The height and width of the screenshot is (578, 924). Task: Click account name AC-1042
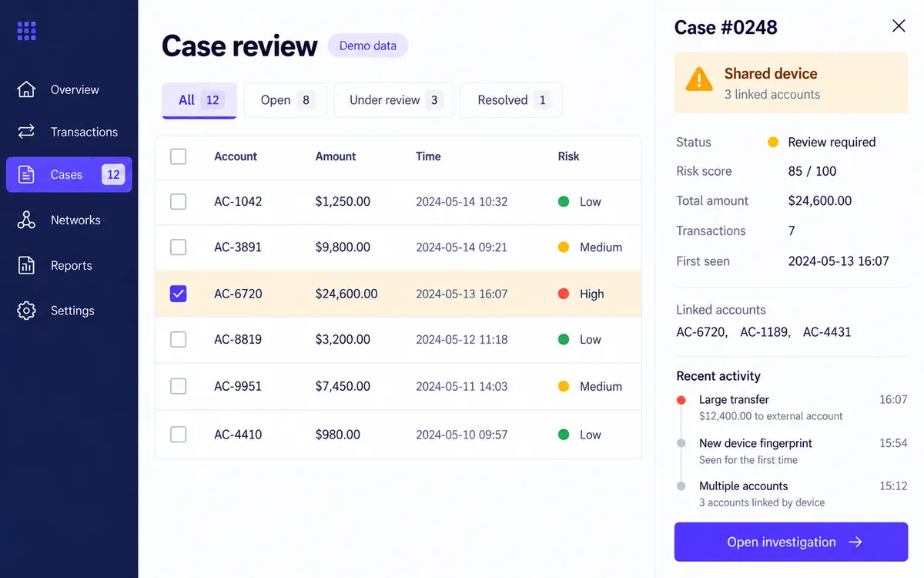[x=238, y=202]
